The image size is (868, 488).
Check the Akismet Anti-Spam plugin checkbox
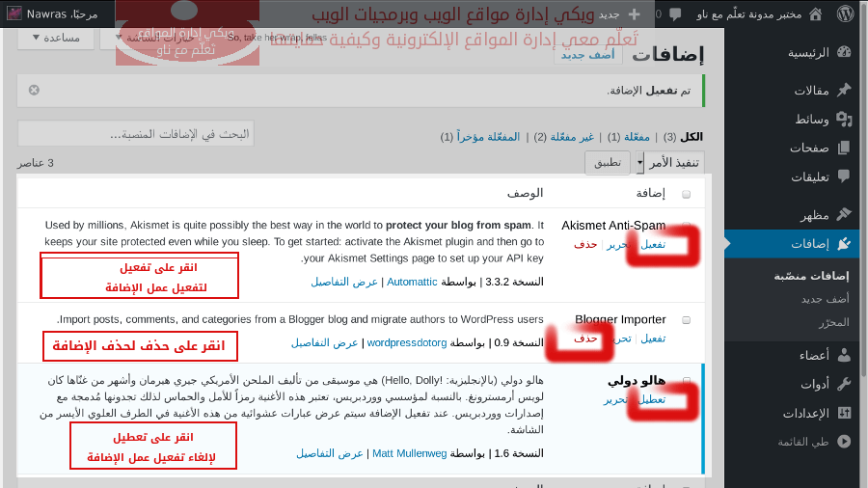click(x=686, y=226)
